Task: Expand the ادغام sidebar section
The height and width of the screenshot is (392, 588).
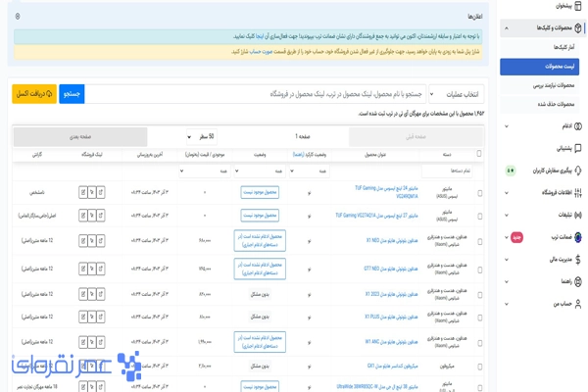Action: pyautogui.click(x=507, y=126)
